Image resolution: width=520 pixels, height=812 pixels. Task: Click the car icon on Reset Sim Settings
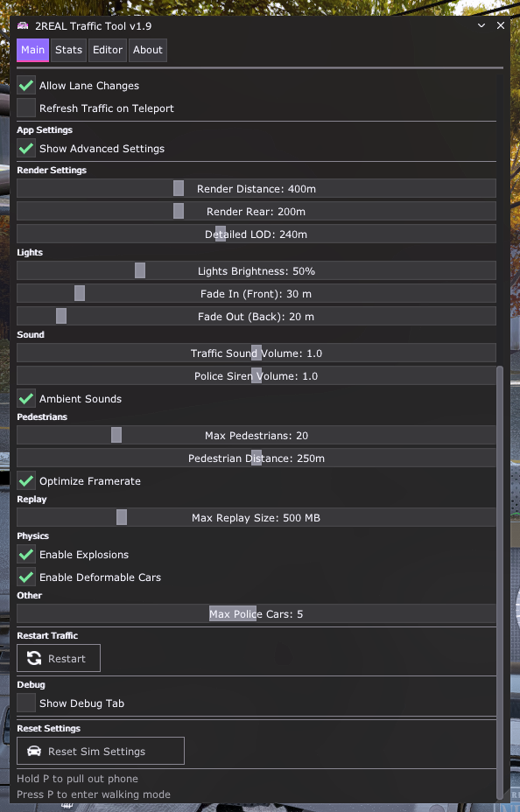pyautogui.click(x=33, y=751)
